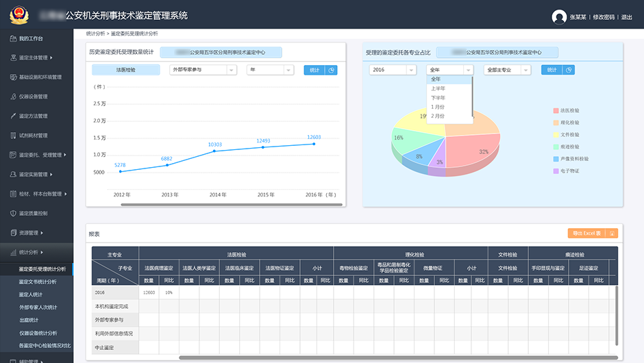Click the institution selector in history panel
The height and width of the screenshot is (363, 644).
221,52
